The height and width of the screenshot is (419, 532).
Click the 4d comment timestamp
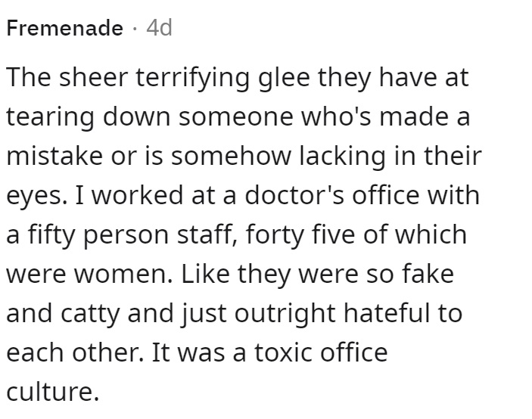pyautogui.click(x=159, y=28)
